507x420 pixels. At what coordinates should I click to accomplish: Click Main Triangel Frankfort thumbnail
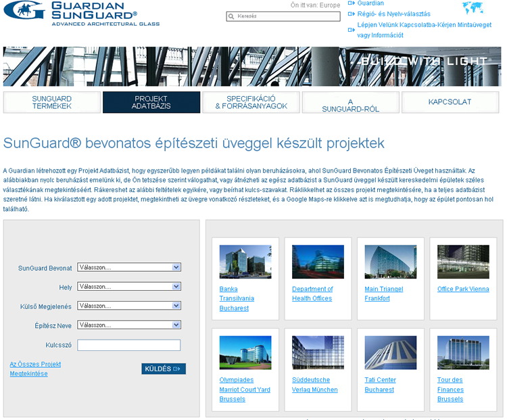(391, 262)
